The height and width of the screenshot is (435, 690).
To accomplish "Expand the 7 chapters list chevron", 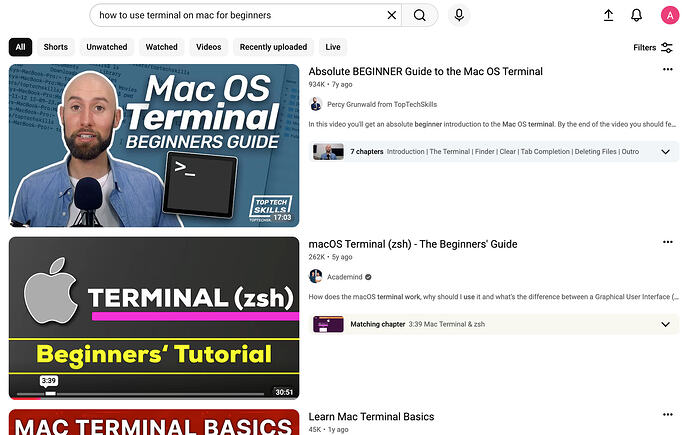I will (x=665, y=152).
